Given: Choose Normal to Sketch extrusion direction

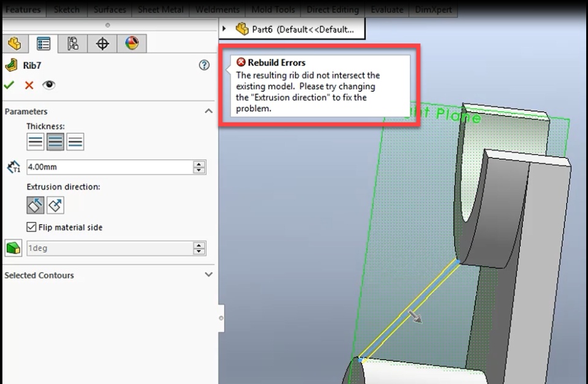Looking at the screenshot, I should (55, 205).
